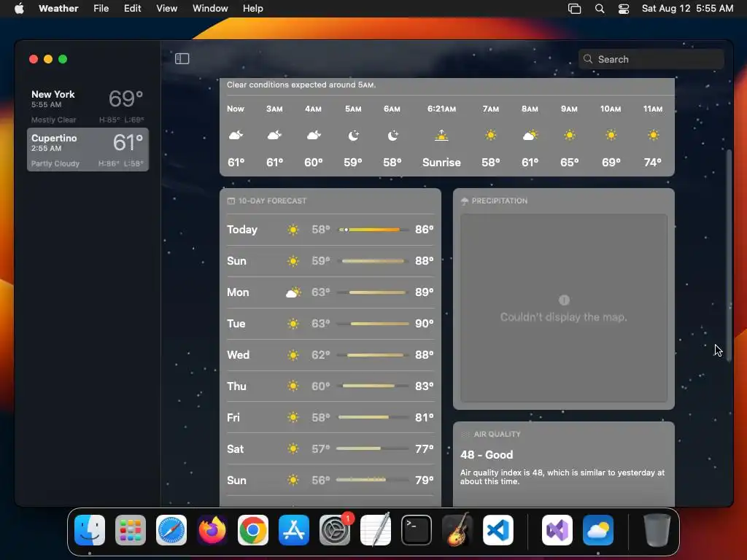Click the Tue forecast sun icon

click(x=293, y=324)
